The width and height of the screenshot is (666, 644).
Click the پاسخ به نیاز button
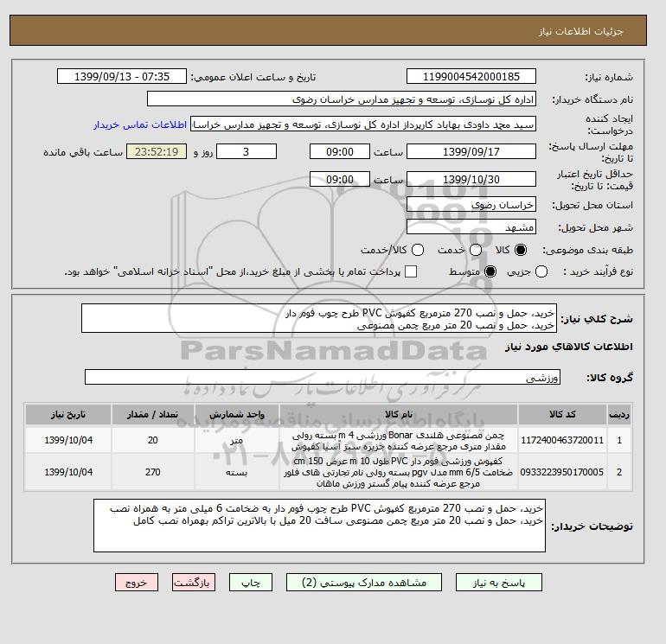point(499,583)
